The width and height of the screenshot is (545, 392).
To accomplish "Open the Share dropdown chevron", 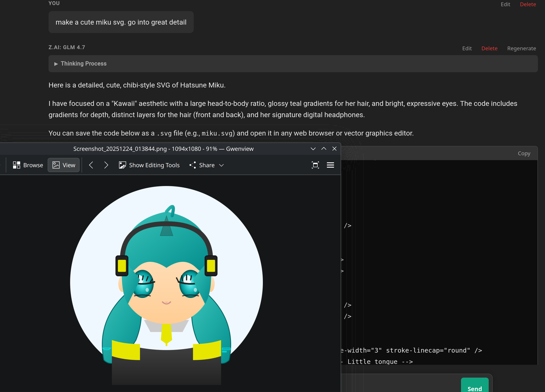I will 222,165.
